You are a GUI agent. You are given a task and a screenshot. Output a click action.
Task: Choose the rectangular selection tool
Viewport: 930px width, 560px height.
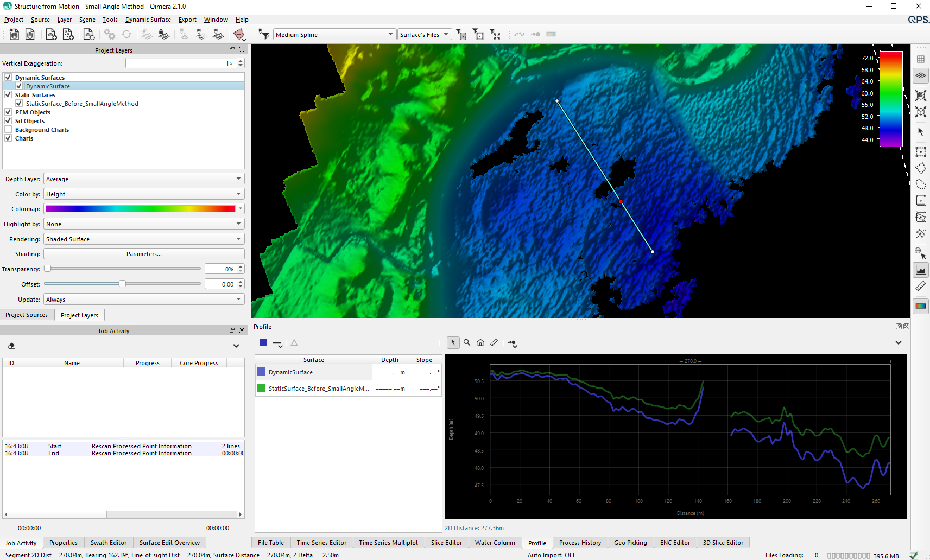[x=921, y=152]
